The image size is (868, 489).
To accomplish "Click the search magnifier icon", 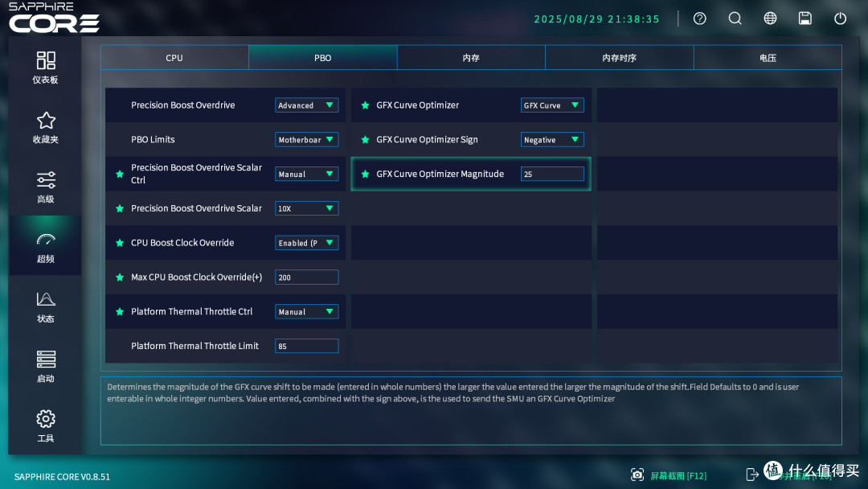I will (x=735, y=18).
